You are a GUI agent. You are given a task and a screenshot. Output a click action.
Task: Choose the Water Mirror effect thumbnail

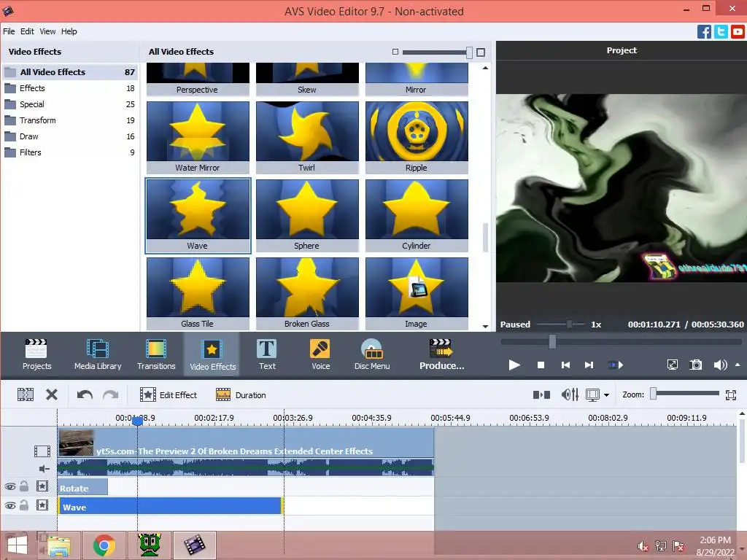tap(198, 137)
